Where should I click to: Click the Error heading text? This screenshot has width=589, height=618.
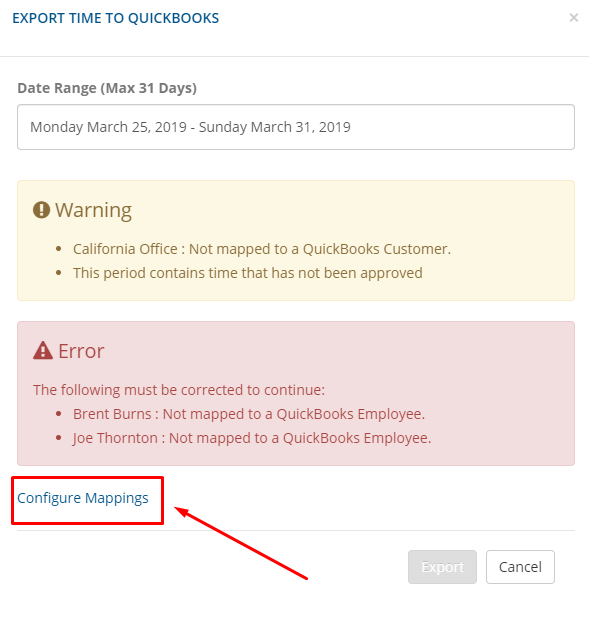pos(81,351)
